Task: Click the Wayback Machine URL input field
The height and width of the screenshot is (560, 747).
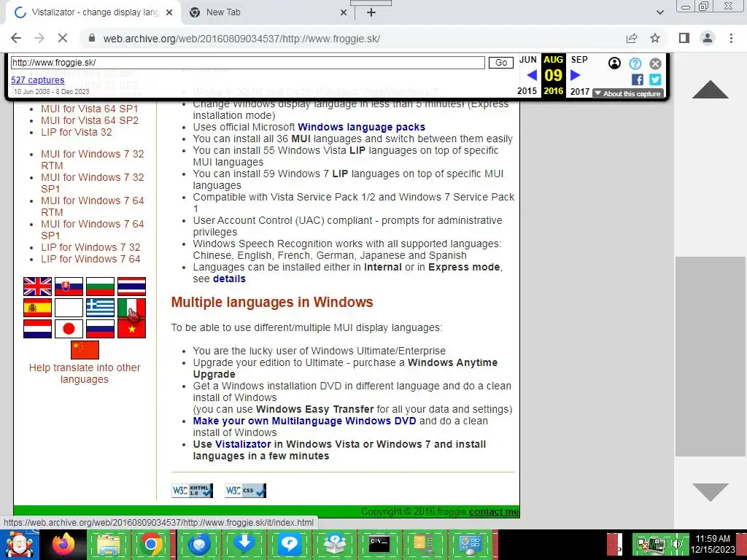Action: (x=248, y=63)
